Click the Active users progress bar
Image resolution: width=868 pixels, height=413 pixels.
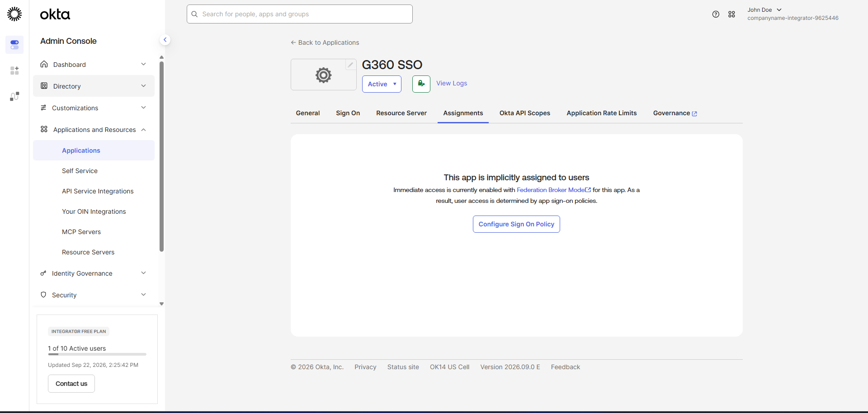point(97,354)
